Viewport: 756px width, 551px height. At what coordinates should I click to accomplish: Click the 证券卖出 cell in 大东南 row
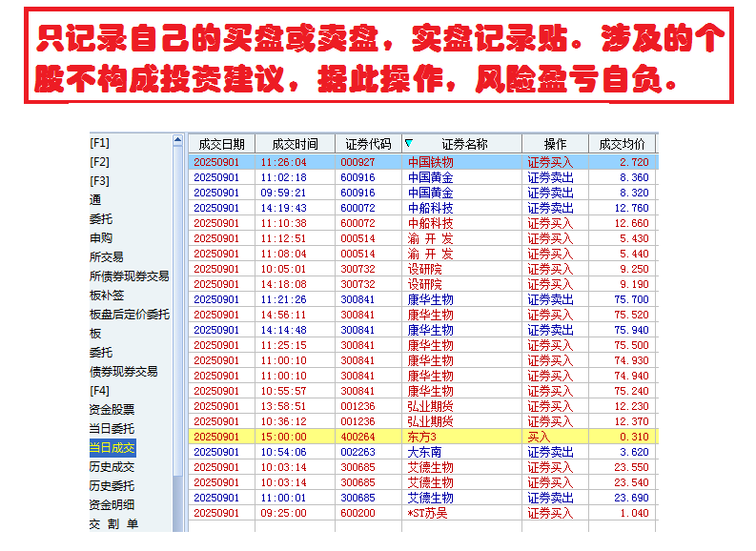pyautogui.click(x=550, y=452)
